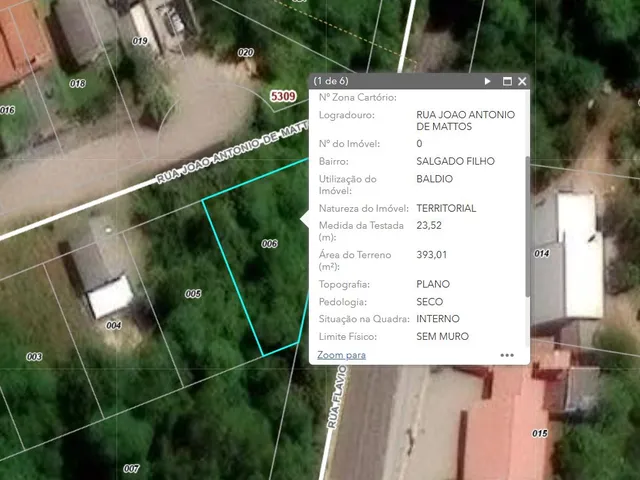
Task: Click the 'SALGADO FILHO' bairro value
Action: click(456, 161)
